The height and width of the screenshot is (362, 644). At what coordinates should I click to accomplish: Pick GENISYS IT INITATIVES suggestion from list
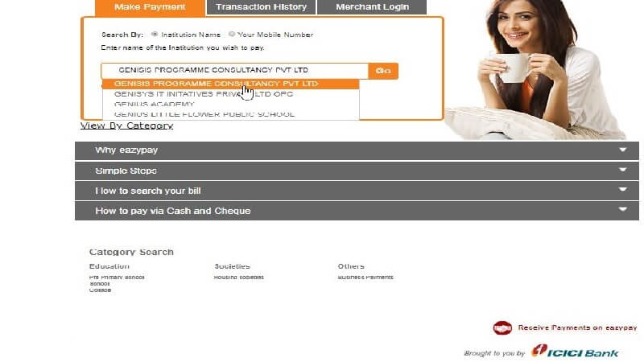pos(204,94)
